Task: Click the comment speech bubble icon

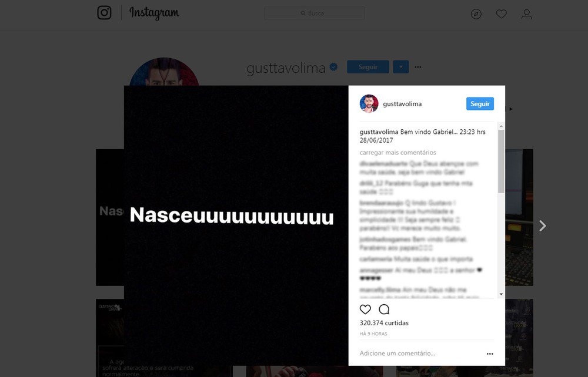Action: (x=384, y=309)
